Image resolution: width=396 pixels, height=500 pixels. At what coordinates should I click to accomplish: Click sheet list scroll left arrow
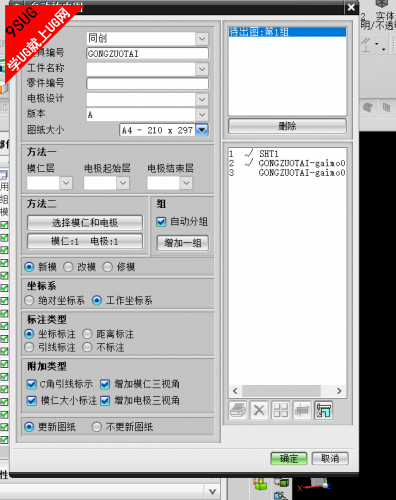point(235,391)
